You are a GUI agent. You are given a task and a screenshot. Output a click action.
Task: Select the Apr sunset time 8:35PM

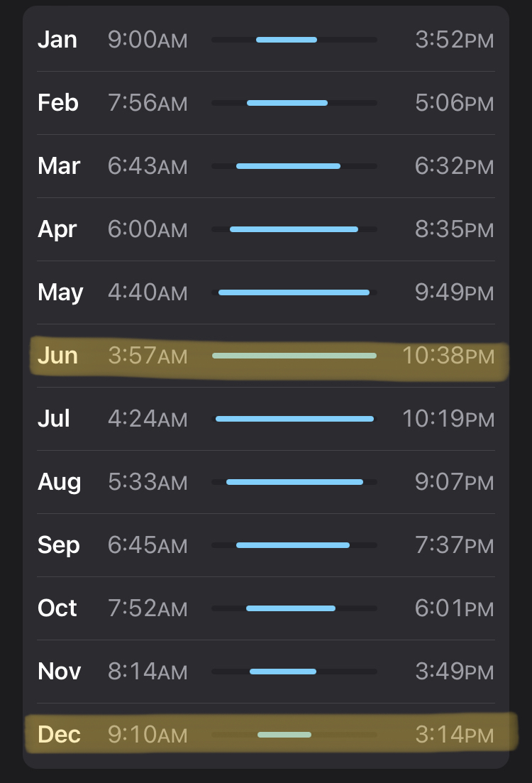click(x=454, y=229)
